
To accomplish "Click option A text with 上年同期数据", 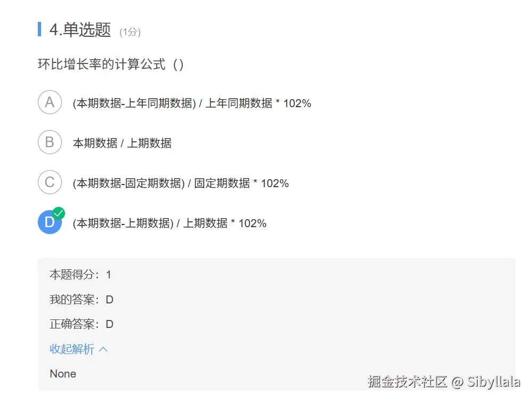I will pos(192,103).
